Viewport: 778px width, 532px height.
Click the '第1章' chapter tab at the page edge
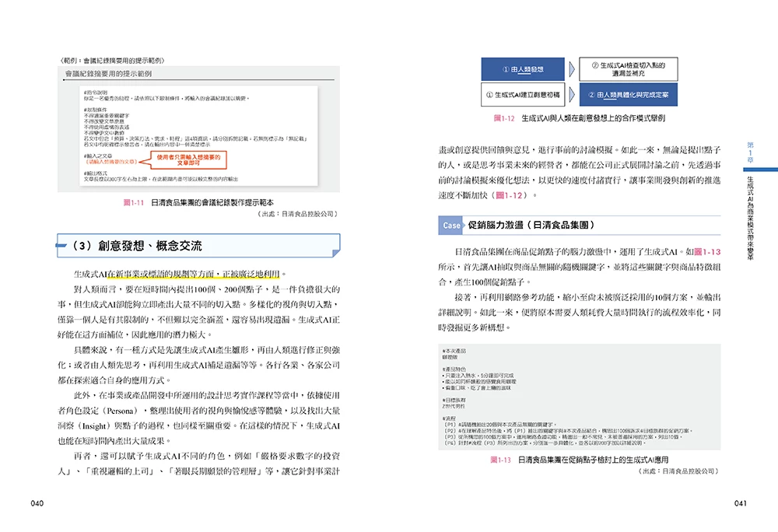point(750,152)
